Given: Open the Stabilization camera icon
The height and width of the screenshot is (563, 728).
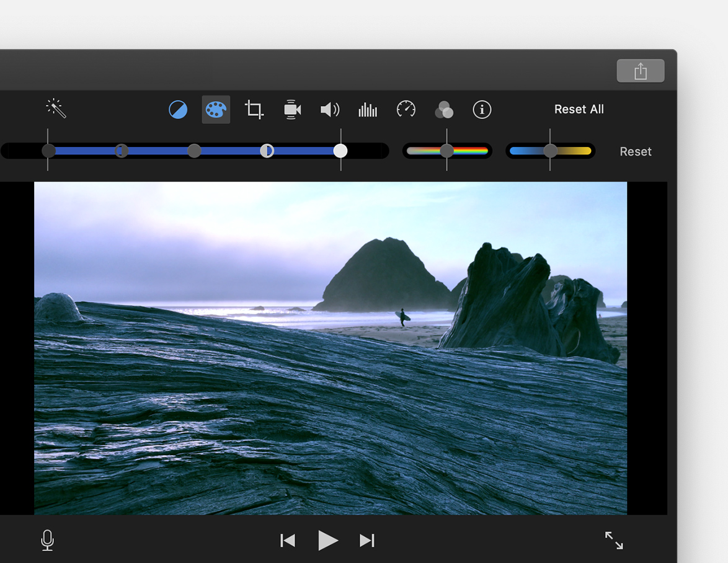Looking at the screenshot, I should tap(292, 110).
